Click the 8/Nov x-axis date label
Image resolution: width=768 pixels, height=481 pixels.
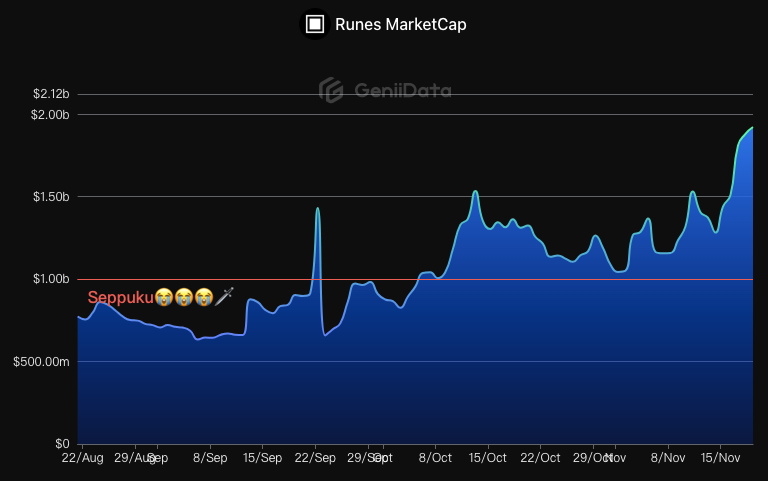[668, 458]
